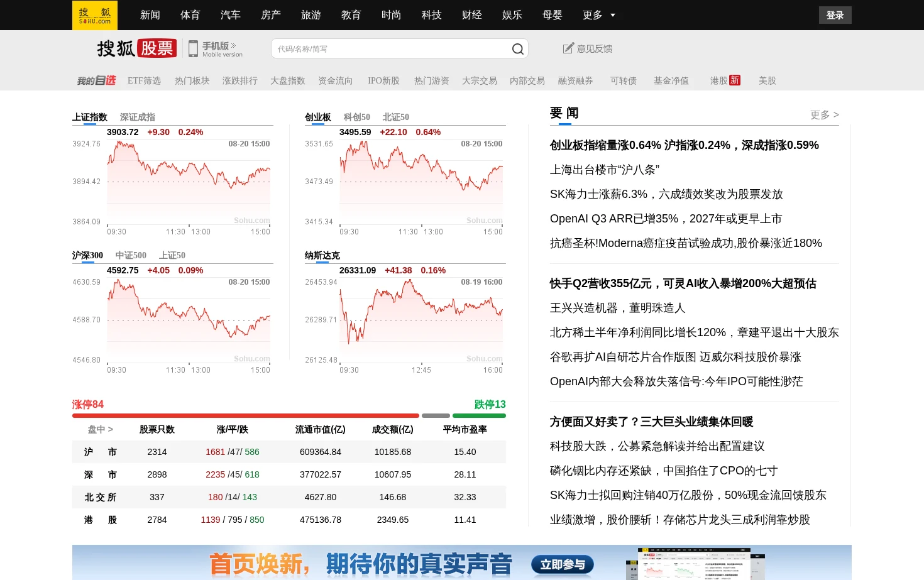Select the 纳斯达克 chart tab
The width and height of the screenshot is (924, 580).
322,256
